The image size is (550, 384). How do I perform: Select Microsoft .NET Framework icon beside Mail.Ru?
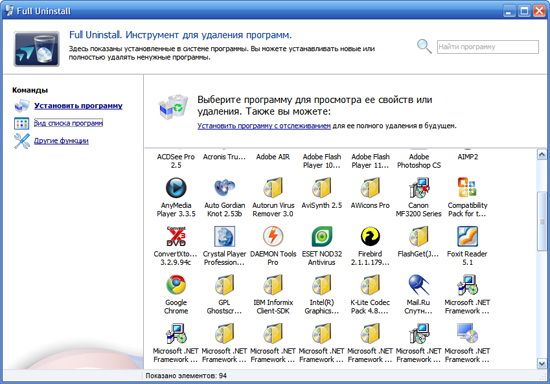pos(467,284)
